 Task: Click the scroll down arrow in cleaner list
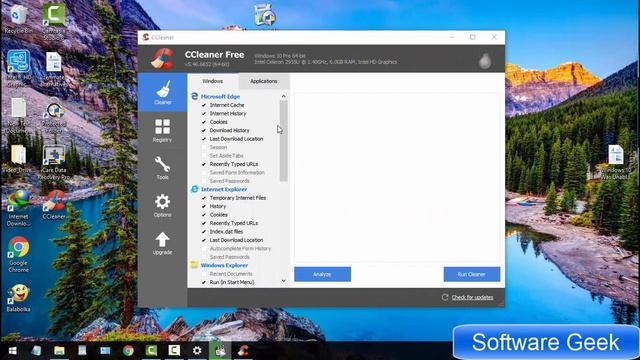pos(284,281)
